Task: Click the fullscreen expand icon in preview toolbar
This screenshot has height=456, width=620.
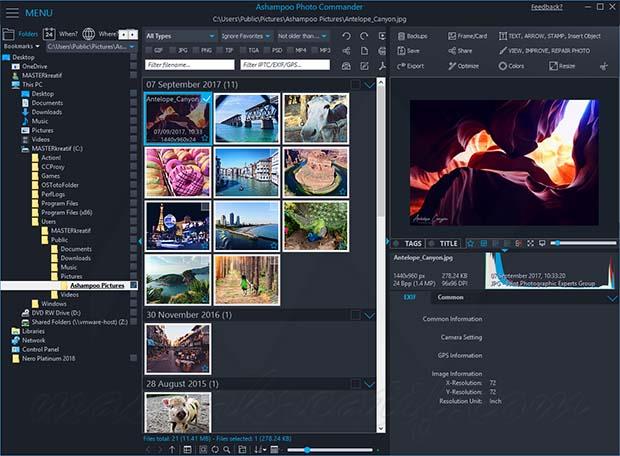Action: point(530,244)
